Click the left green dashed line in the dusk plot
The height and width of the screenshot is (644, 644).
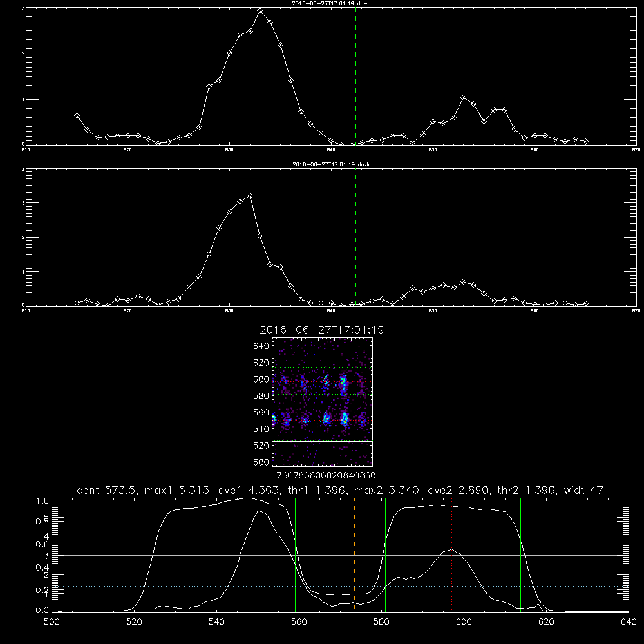pyautogui.click(x=205, y=237)
